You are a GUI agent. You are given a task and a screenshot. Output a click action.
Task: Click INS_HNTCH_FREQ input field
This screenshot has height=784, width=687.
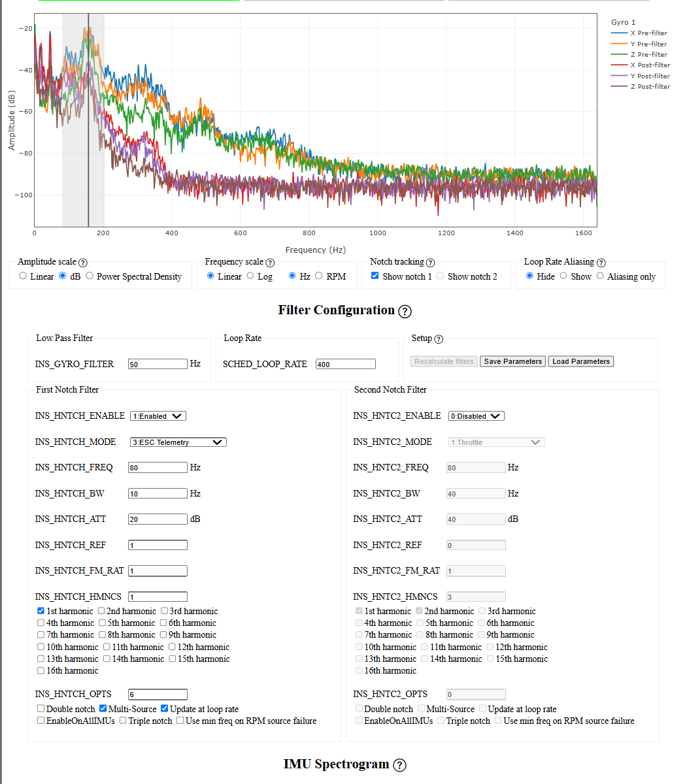(x=158, y=468)
